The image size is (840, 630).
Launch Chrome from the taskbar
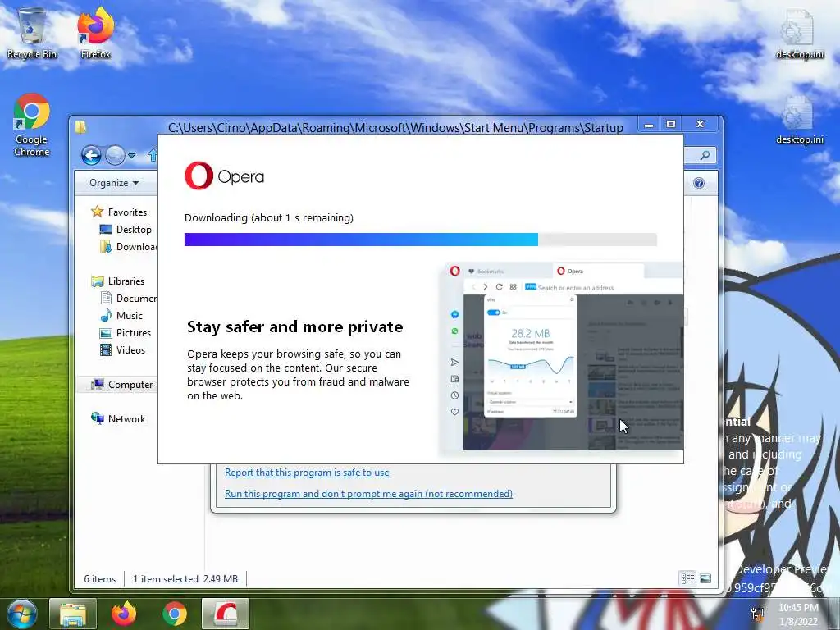175,614
